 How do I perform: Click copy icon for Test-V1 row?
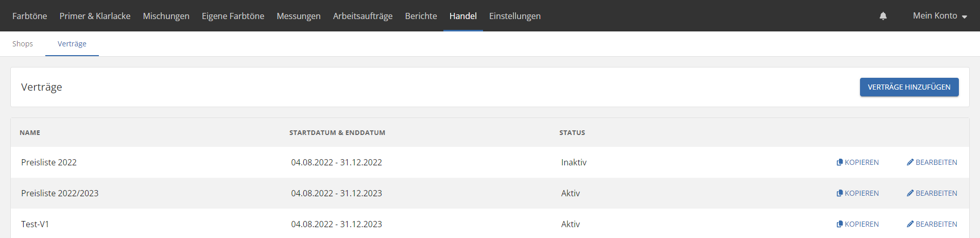[839, 224]
